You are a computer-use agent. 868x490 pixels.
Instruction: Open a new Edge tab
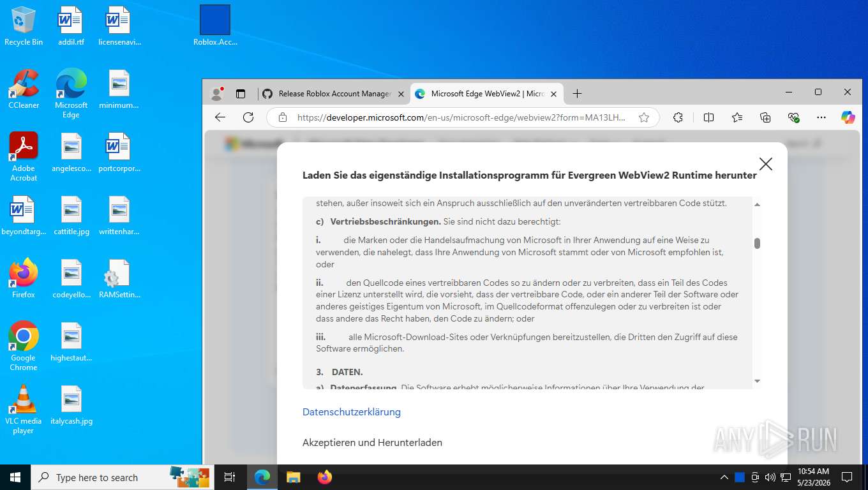[577, 94]
